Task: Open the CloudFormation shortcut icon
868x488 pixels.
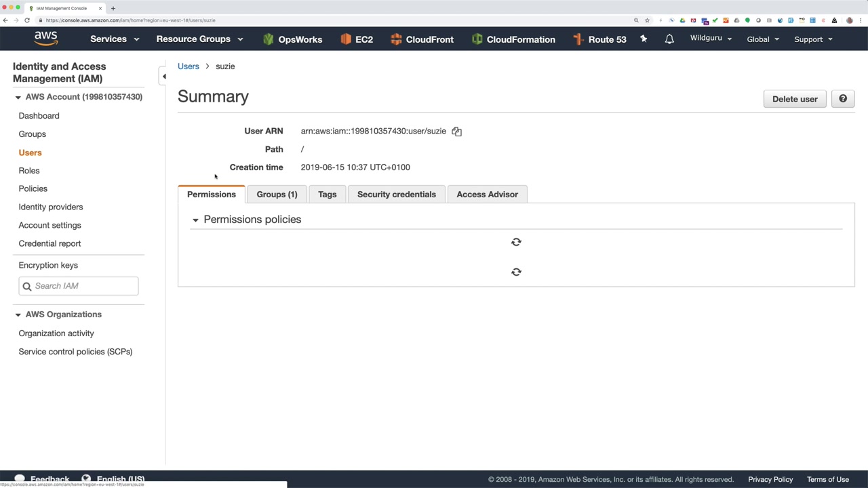Action: [477, 39]
